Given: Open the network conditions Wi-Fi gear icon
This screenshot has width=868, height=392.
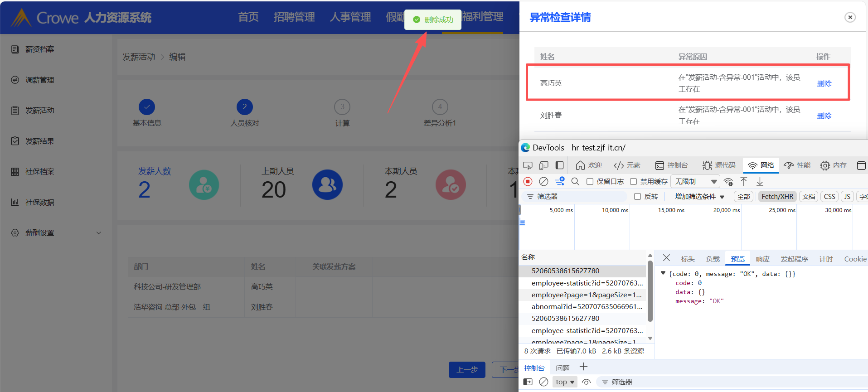Looking at the screenshot, I should [x=728, y=182].
